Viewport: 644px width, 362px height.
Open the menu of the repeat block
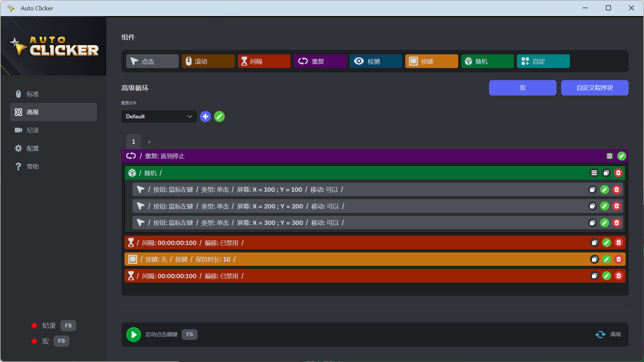[x=609, y=156]
